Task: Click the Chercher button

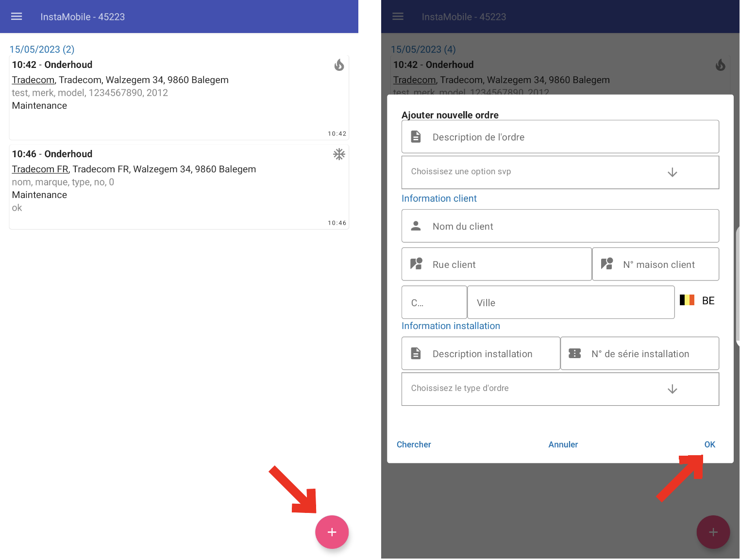Action: [414, 445]
